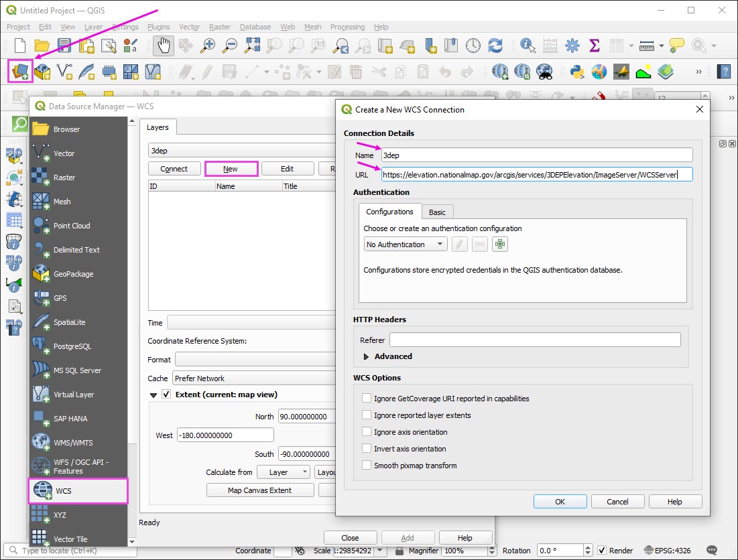Enable Ignore axis orientation option
738x560 pixels.
(367, 432)
